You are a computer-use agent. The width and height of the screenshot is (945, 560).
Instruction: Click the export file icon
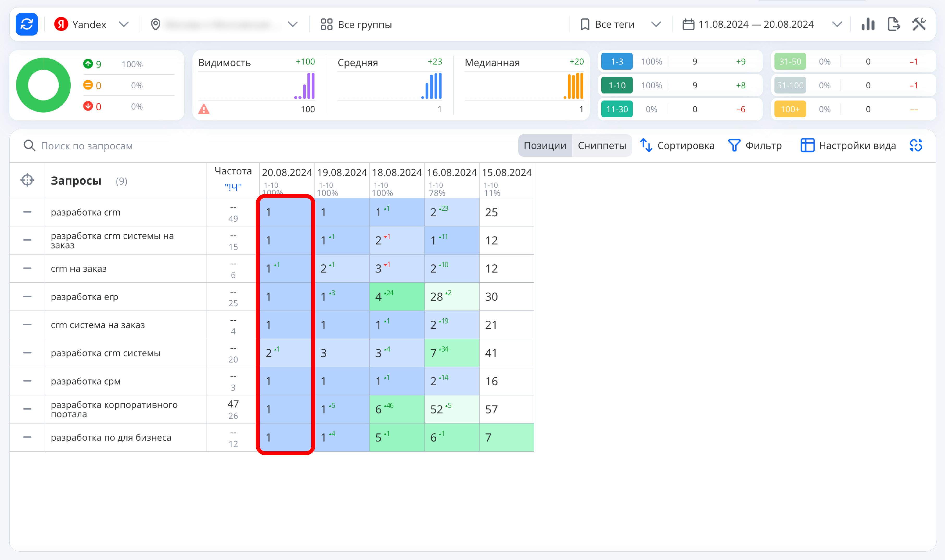point(893,25)
